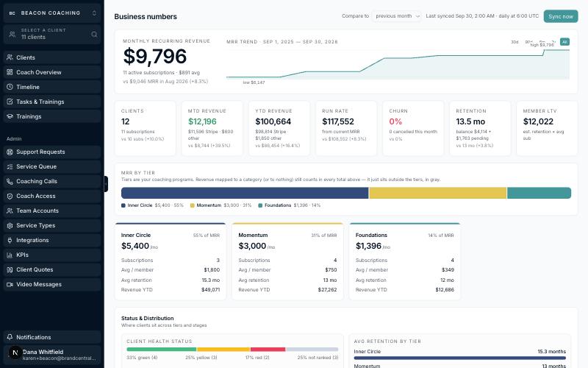Open the Select a Client 11 clients picker
588x368 pixels.
[52, 34]
